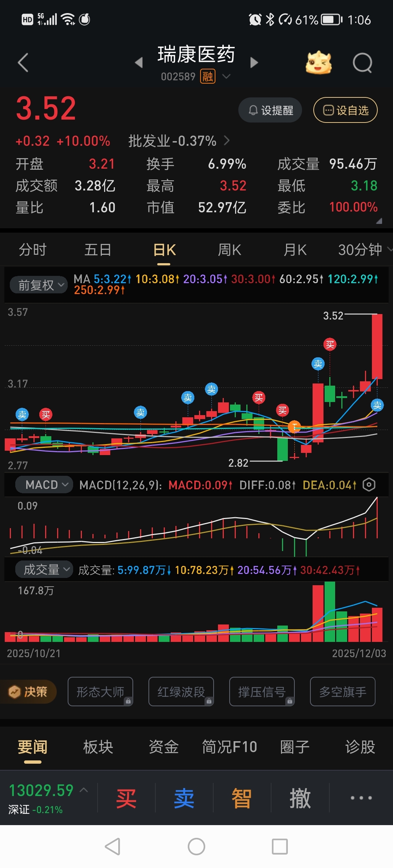This screenshot has height=868, width=393.
Task: Tap Android back navigation triangle
Action: click(112, 846)
